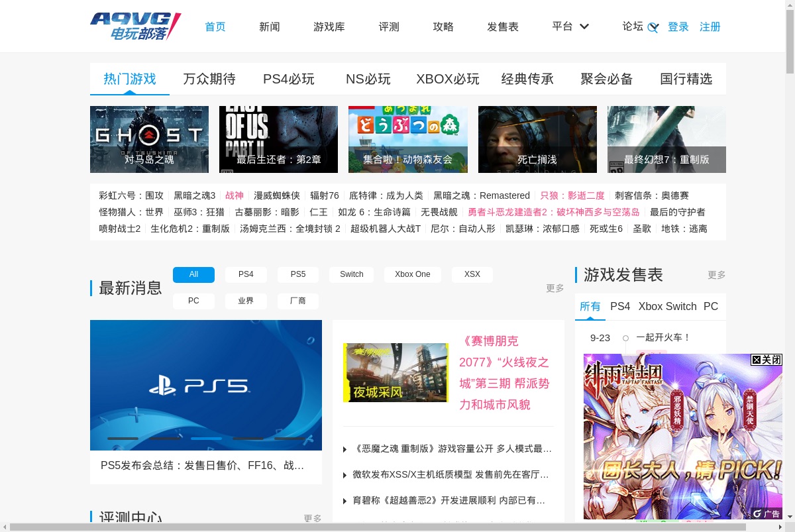Open 发售表 navigation item
Viewport: 795px width, 532px height.
click(503, 27)
